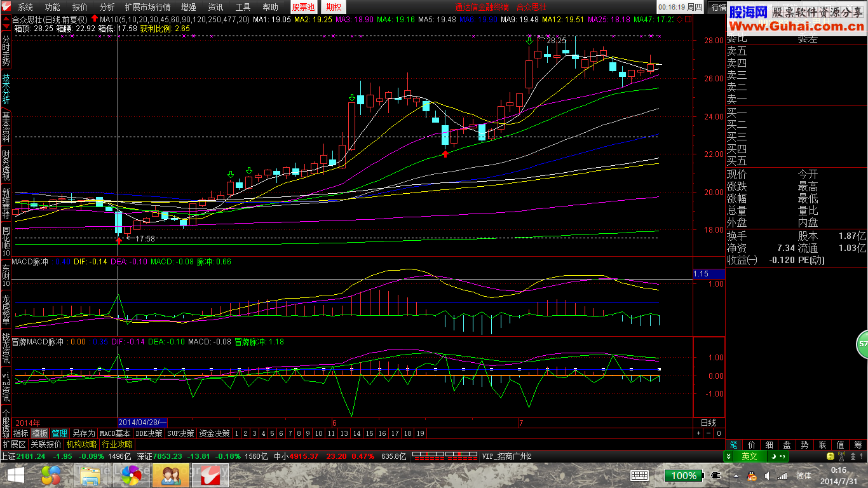The image size is (868, 488).
Task: Switch to the 笔 tab in the quote panel
Action: (x=734, y=445)
